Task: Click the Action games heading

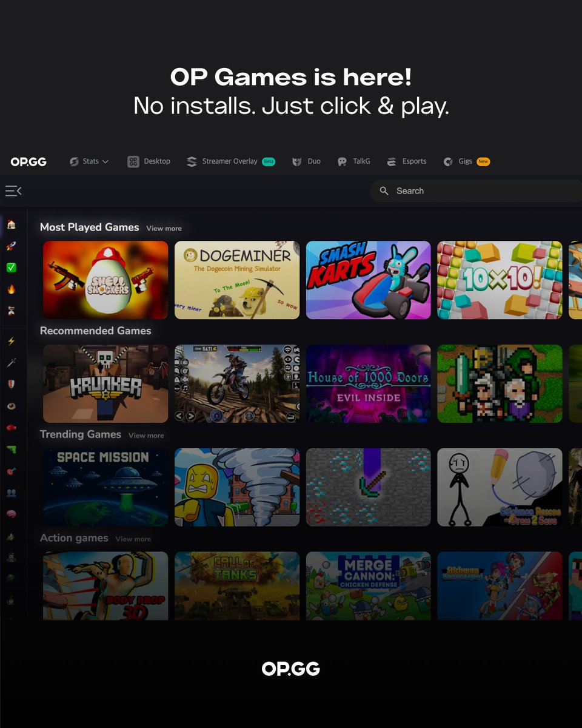Action: [74, 538]
